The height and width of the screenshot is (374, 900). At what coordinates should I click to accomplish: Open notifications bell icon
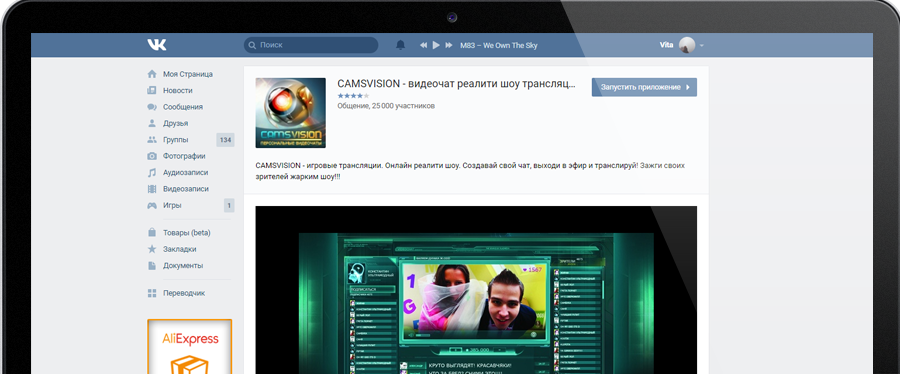tap(401, 45)
